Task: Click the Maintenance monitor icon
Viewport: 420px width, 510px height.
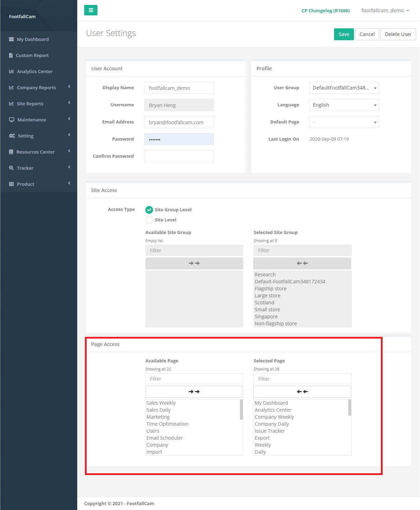Action: click(12, 120)
